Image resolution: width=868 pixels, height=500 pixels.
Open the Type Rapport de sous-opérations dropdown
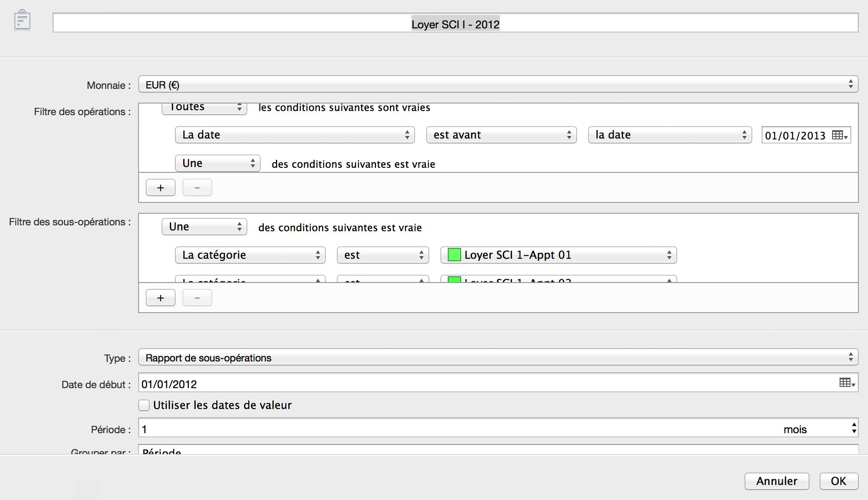498,357
